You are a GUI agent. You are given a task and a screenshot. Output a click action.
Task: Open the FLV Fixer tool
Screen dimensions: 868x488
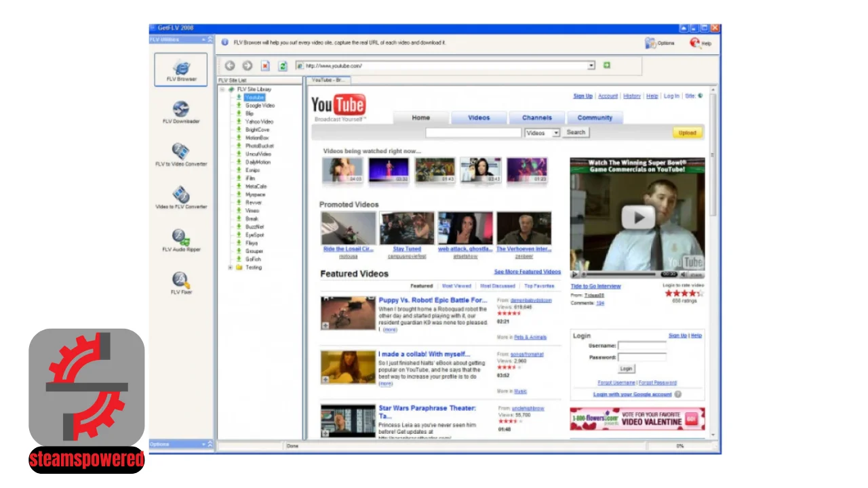tap(181, 283)
